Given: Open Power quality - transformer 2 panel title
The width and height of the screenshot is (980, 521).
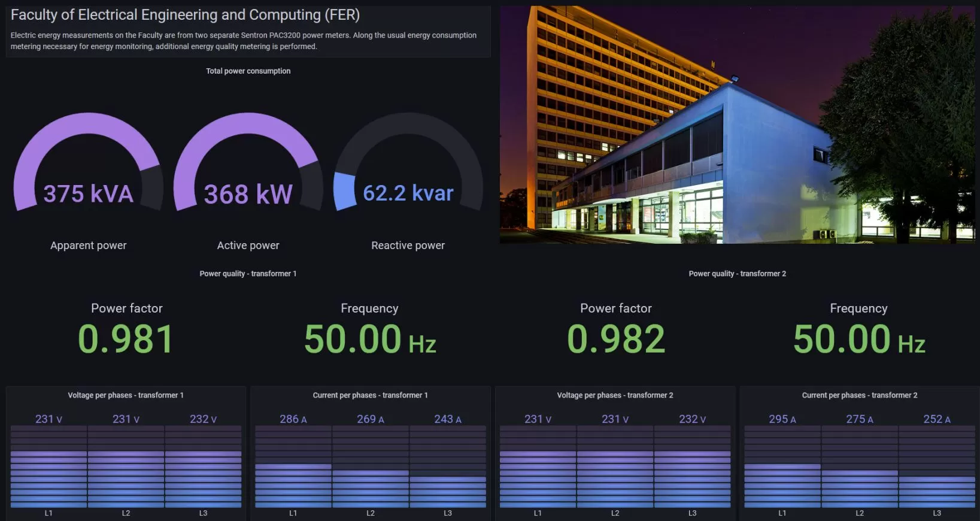Looking at the screenshot, I should (x=738, y=274).
